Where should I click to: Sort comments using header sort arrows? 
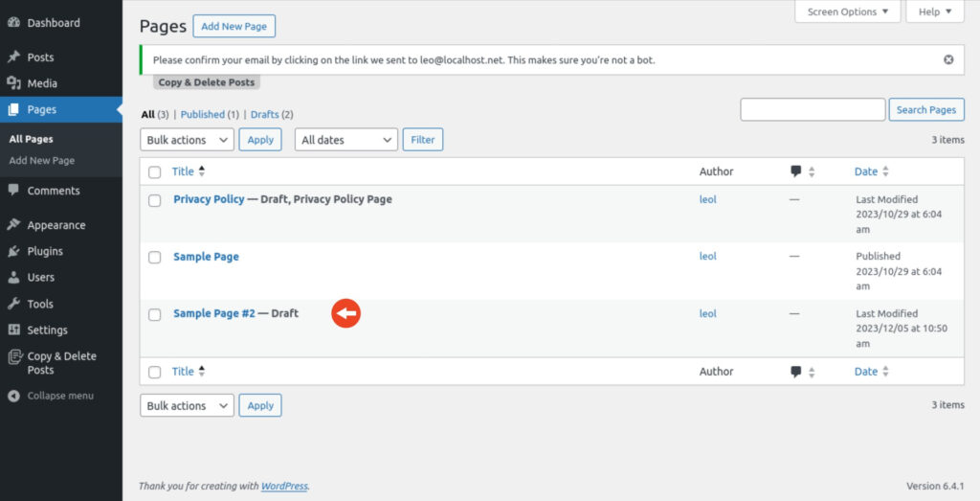(x=812, y=171)
